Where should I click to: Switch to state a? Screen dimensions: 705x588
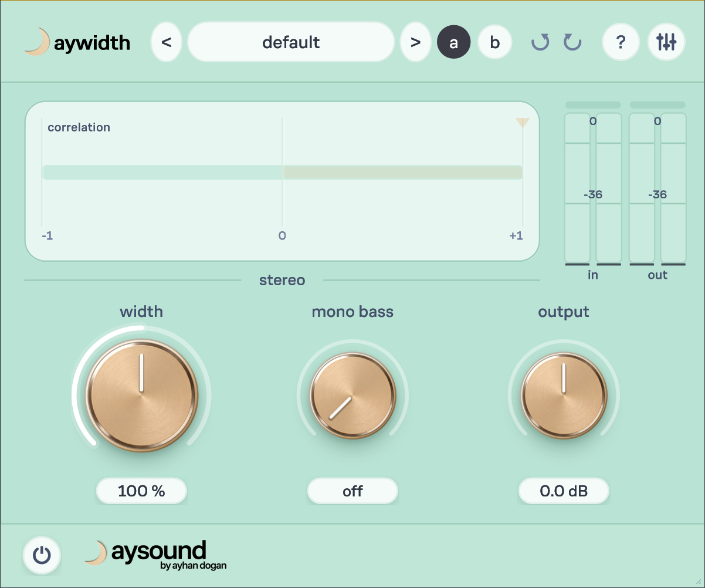[454, 42]
